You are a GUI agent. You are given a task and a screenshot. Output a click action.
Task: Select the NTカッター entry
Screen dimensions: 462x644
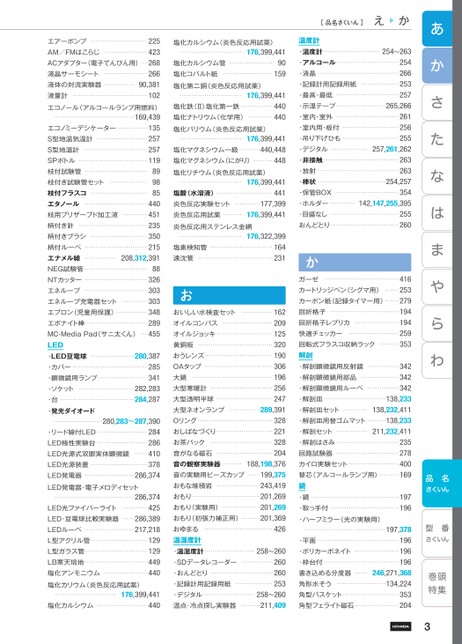(x=103, y=280)
